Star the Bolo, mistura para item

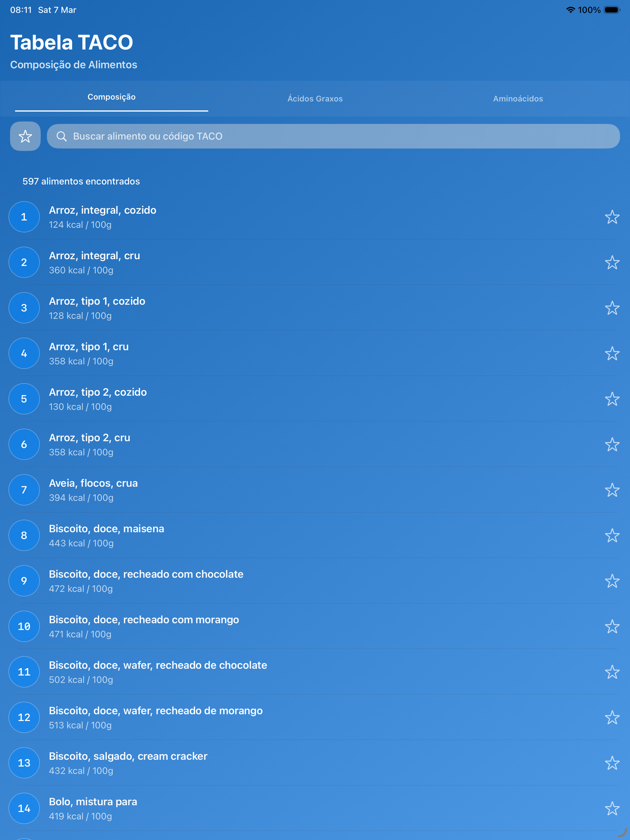tap(612, 809)
